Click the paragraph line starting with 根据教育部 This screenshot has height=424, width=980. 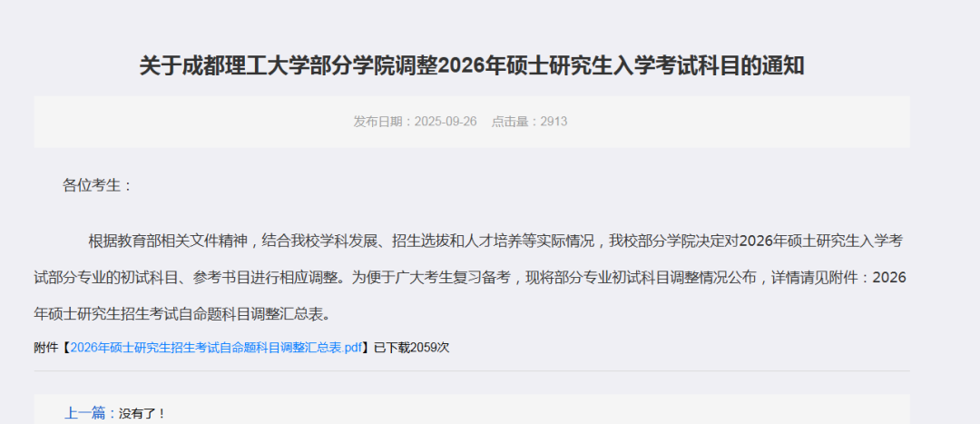pyautogui.click(x=495, y=241)
